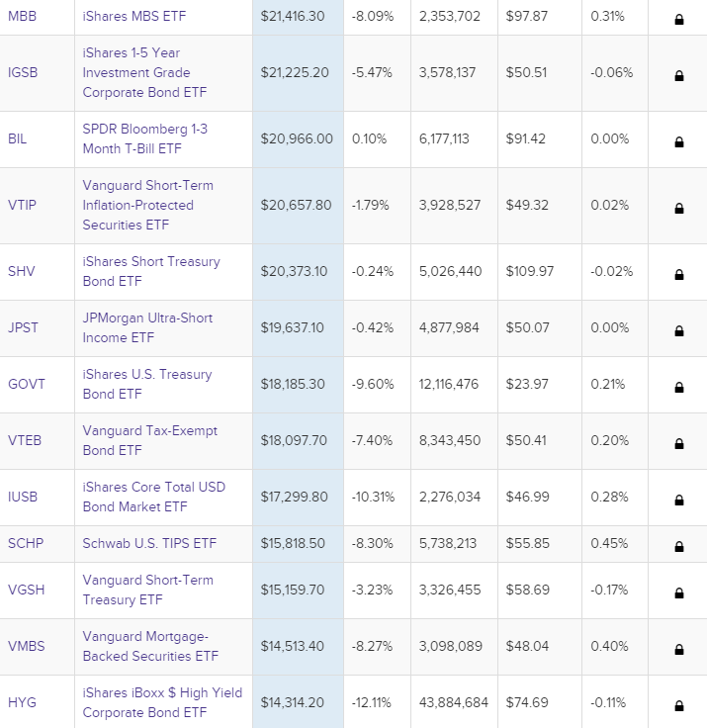The height and width of the screenshot is (728, 707).
Task: Open the SHV ticker link
Action: point(22,271)
